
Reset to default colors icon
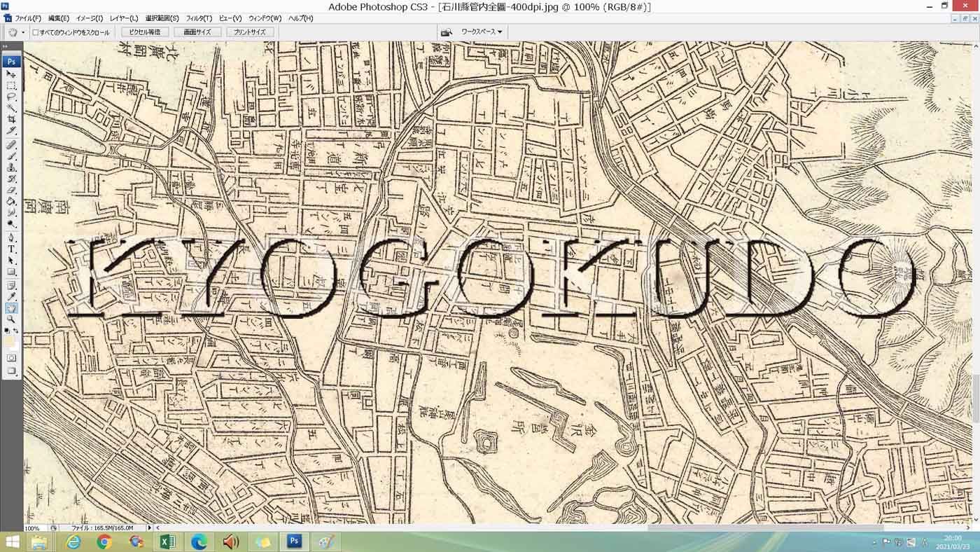point(7,331)
